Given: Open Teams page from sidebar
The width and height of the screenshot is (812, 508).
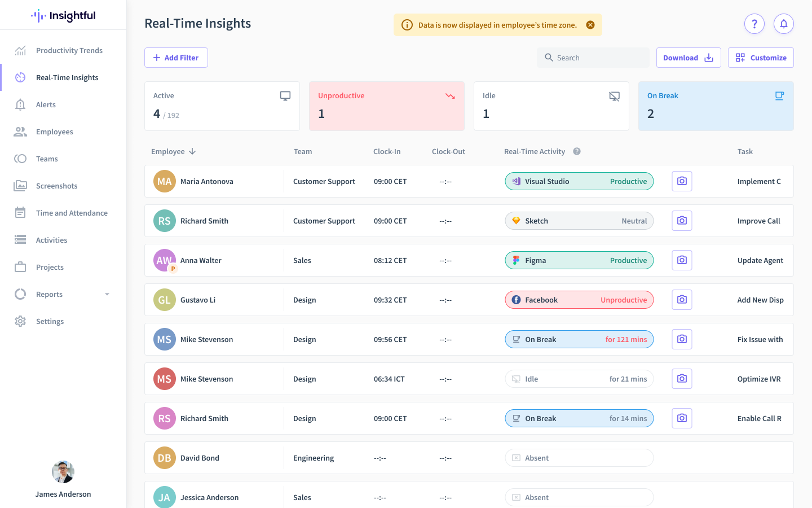Looking at the screenshot, I should tap(63, 159).
